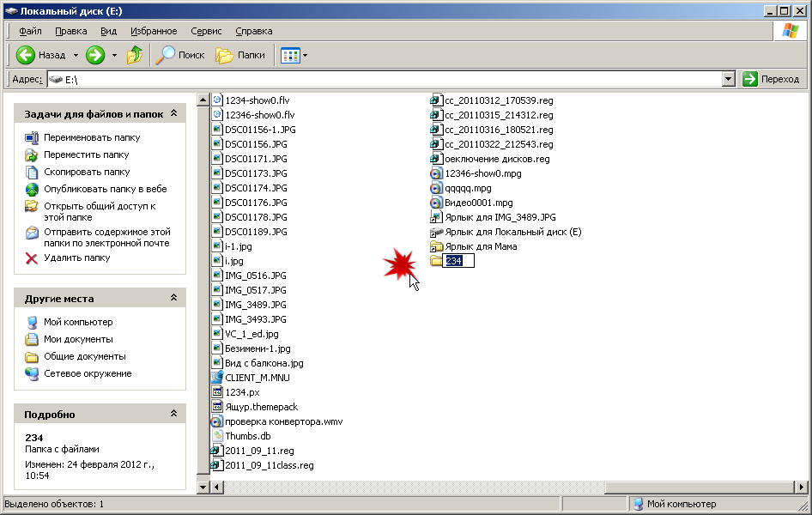Go up one folder level icon
The height and width of the screenshot is (515, 812).
(x=135, y=55)
